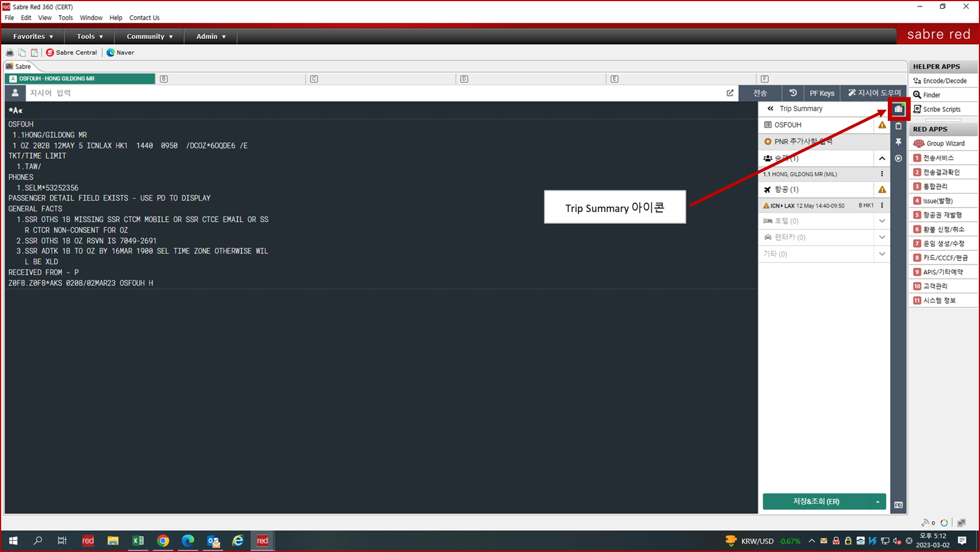The width and height of the screenshot is (980, 552).
Task: Open the Tools dropdown in the black toolbar
Action: coord(90,37)
